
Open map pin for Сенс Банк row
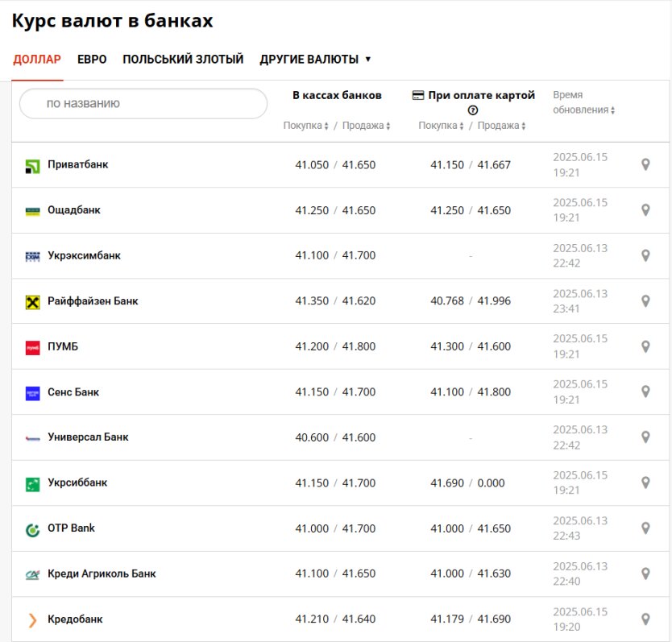click(645, 391)
